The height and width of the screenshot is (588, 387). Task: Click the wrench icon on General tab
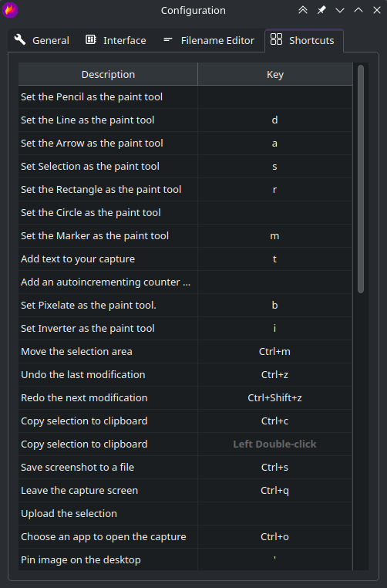pos(20,40)
